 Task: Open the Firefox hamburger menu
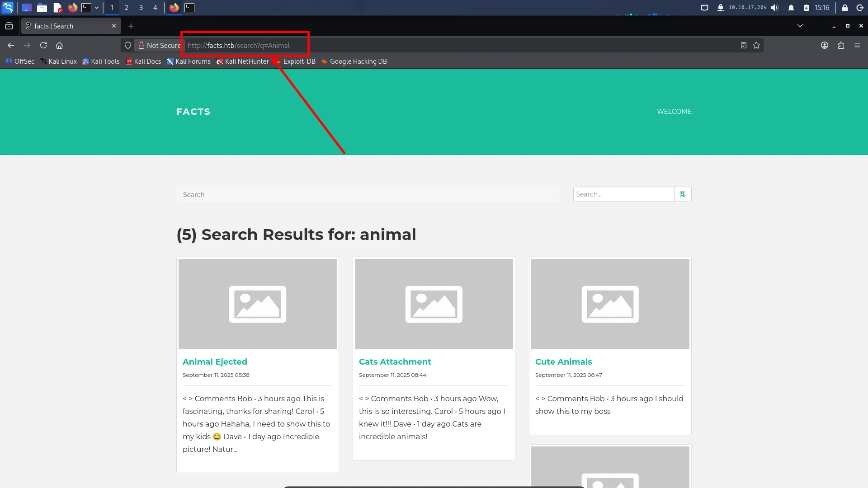point(857,45)
